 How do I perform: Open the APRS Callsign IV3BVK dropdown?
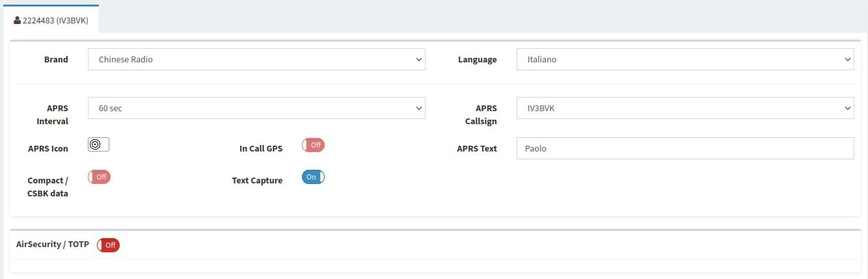coord(685,108)
